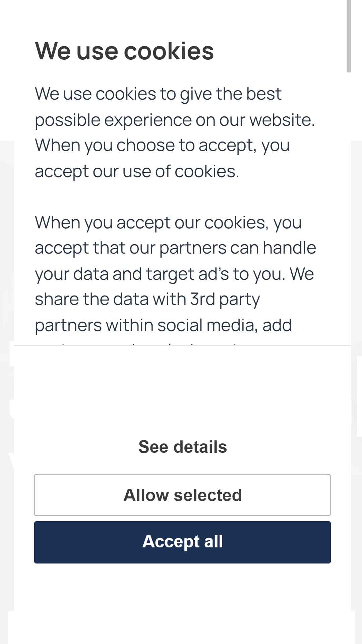This screenshot has width=362, height=644.
Task: Click the cookie dialog scrollbar thumb
Action: [x=349, y=36]
